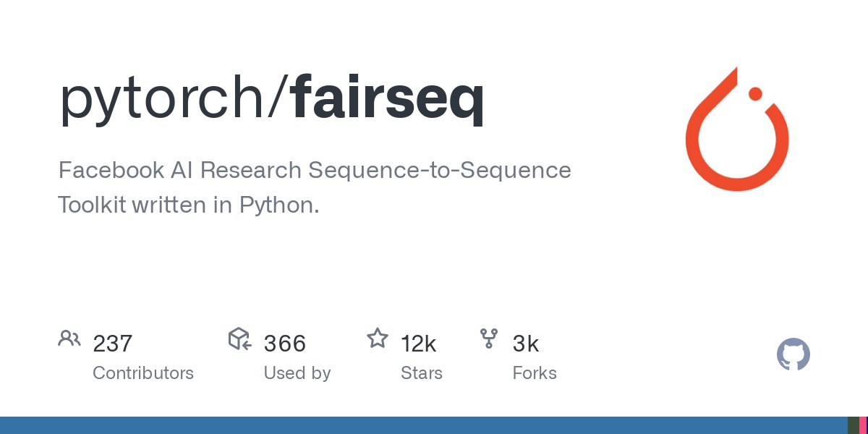
Task: Click the Forks branch icon
Action: 489,339
